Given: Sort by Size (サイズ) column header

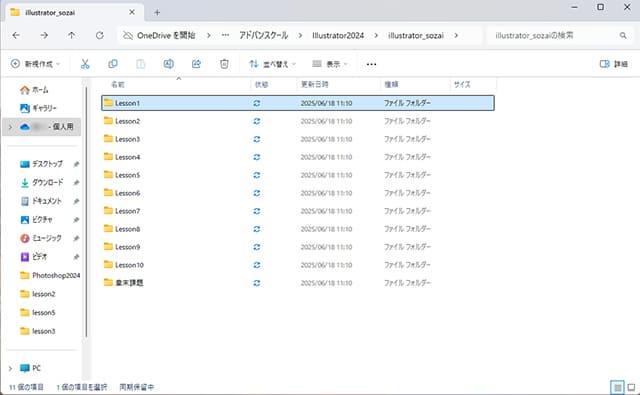Looking at the screenshot, I should point(462,84).
